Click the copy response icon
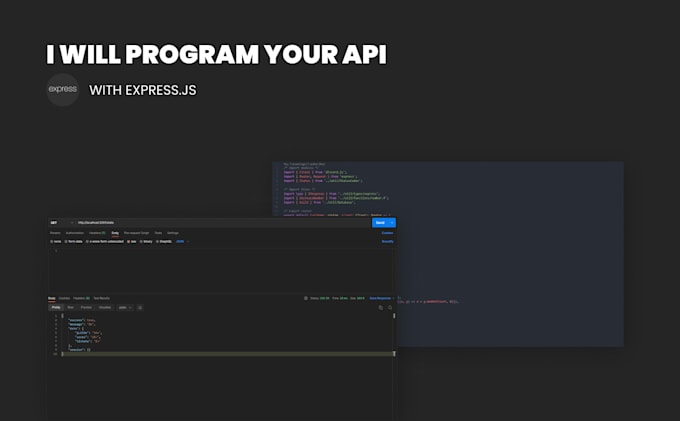 [381, 307]
